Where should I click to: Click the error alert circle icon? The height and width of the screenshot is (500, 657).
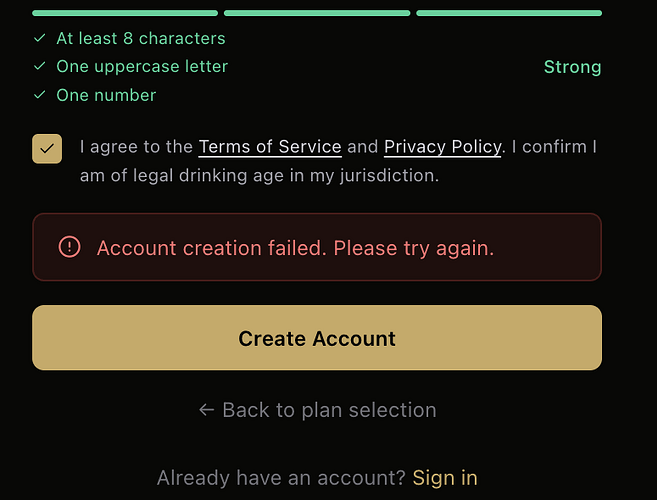click(x=69, y=247)
